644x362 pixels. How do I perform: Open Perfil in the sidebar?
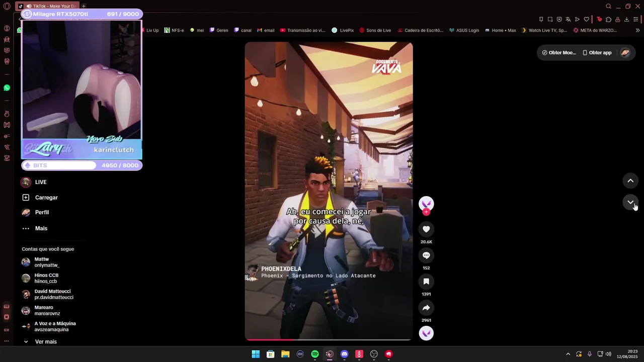pyautogui.click(x=35, y=213)
